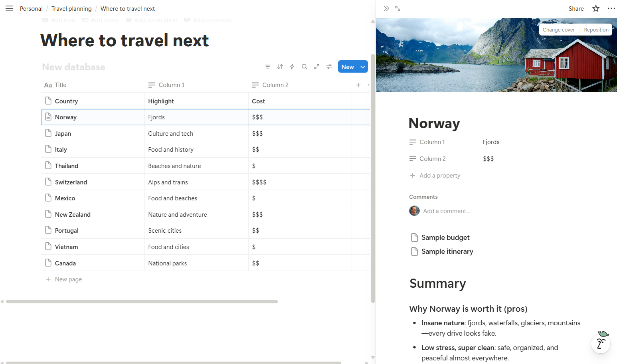
Task: Open the database filter options
Action: (267, 67)
